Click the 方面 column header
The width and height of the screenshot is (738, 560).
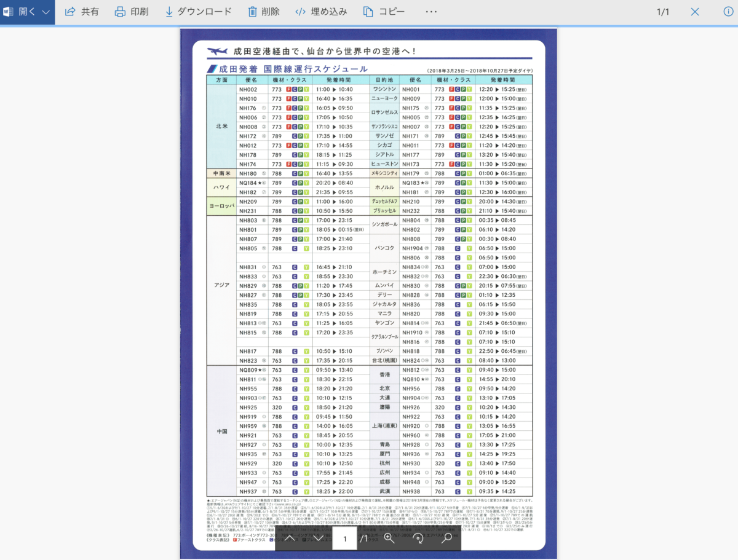pyautogui.click(x=221, y=80)
